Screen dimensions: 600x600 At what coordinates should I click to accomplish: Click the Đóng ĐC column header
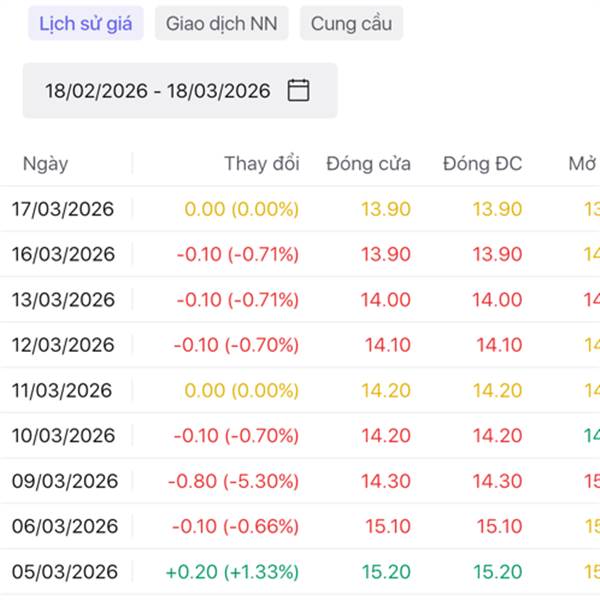(482, 164)
